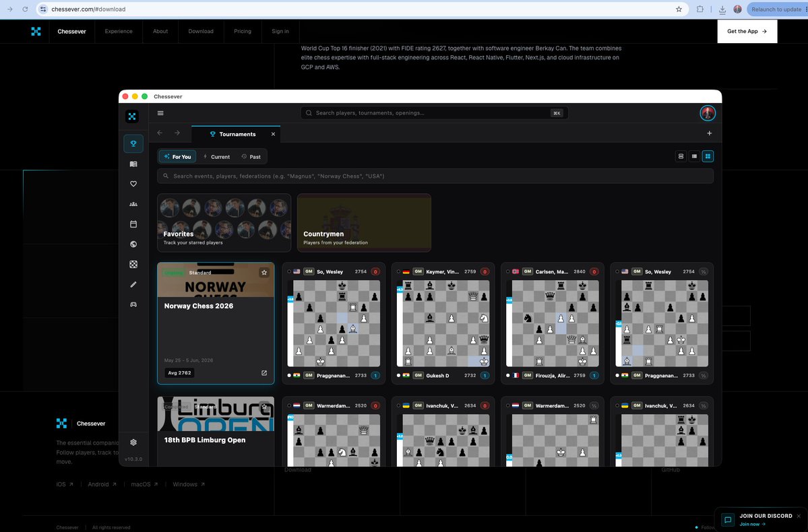Open the 18th BPB Limburg Open title

click(205, 440)
